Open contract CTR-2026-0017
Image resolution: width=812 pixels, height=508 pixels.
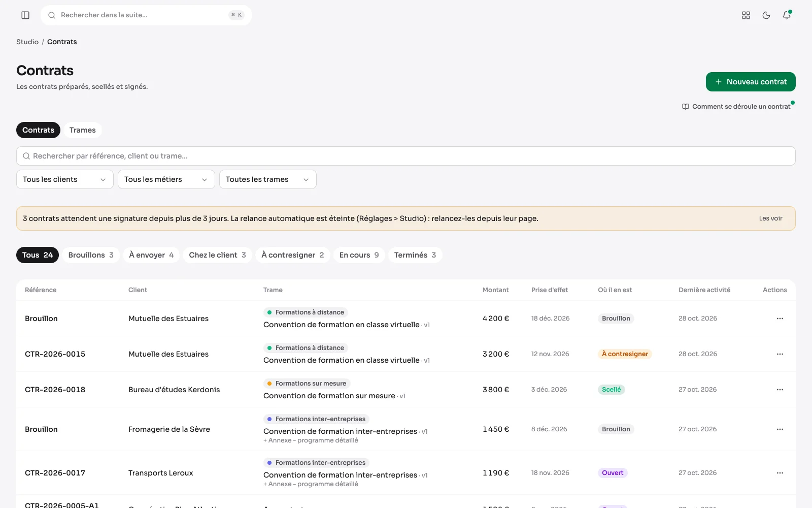(x=55, y=473)
